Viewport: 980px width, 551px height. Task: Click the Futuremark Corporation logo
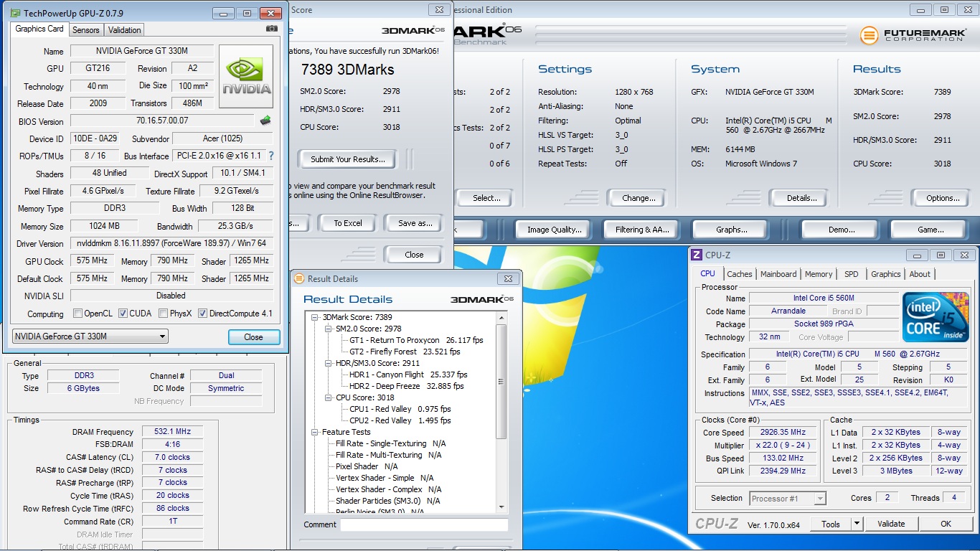pyautogui.click(x=913, y=35)
